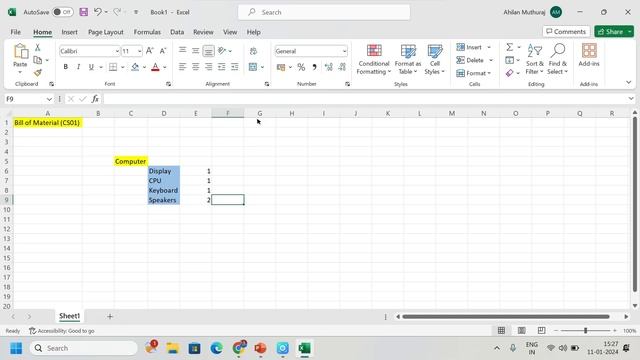This screenshot has height=360, width=640.
Task: Decrease font size with smaller A icon
Action: coord(163,51)
